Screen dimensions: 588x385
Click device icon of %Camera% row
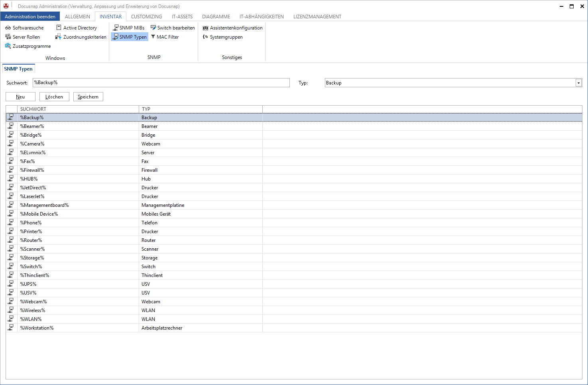11,143
